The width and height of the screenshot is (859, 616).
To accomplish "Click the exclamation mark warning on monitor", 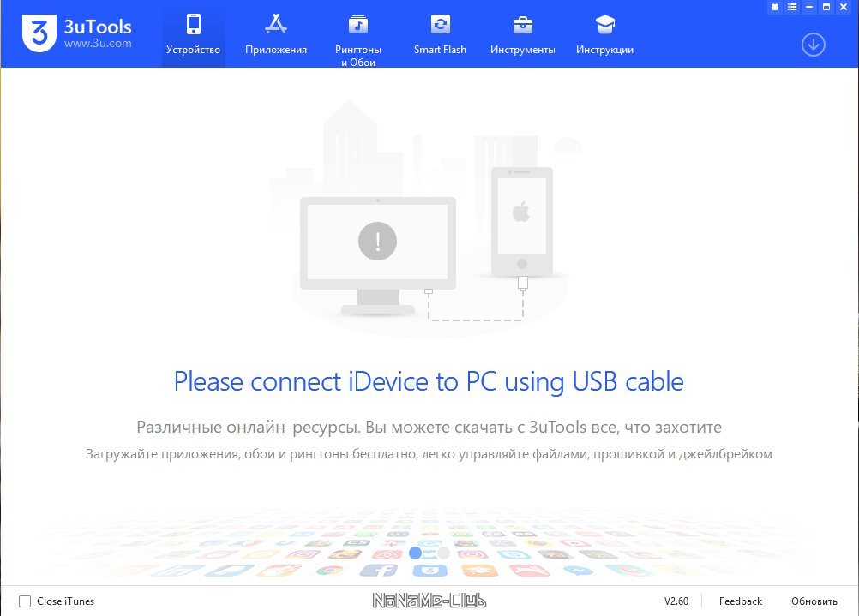I will [x=377, y=241].
